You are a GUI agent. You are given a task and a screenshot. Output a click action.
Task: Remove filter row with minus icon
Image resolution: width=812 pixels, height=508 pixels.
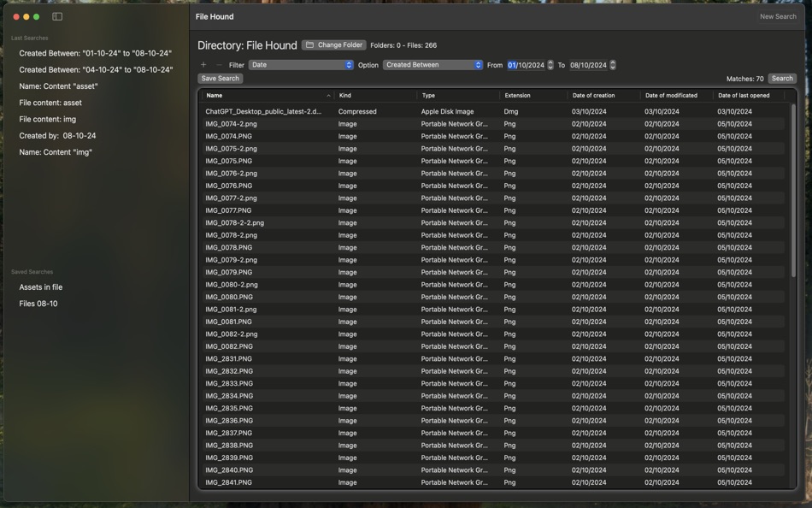point(219,65)
